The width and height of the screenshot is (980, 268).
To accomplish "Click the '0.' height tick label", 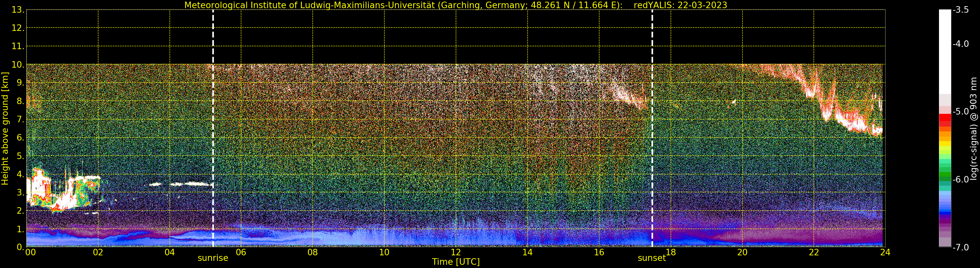I will click(21, 247).
